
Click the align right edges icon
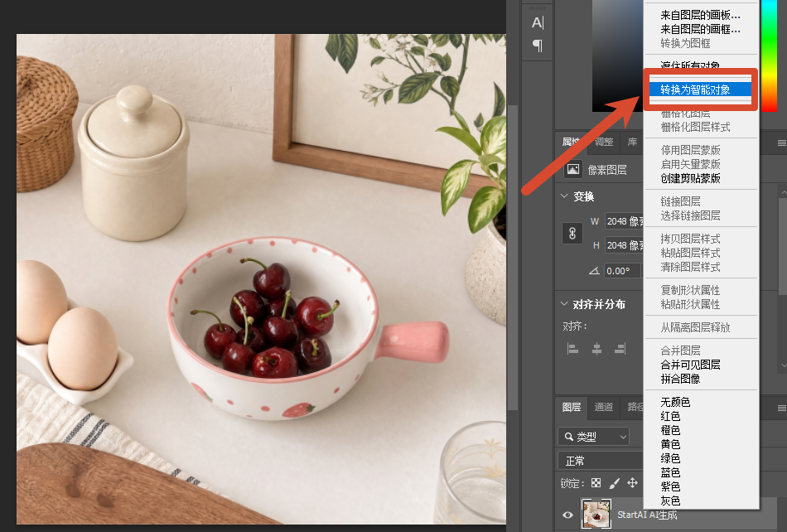[620, 348]
